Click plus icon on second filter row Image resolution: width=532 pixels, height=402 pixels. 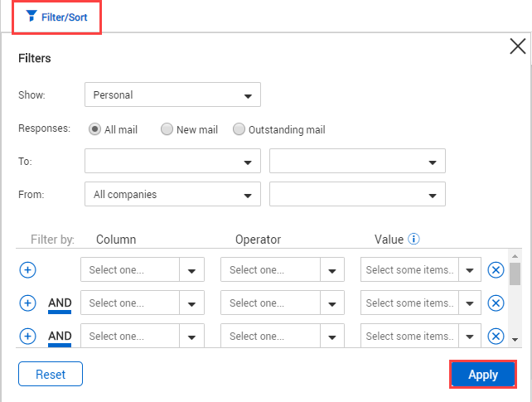tap(27, 303)
